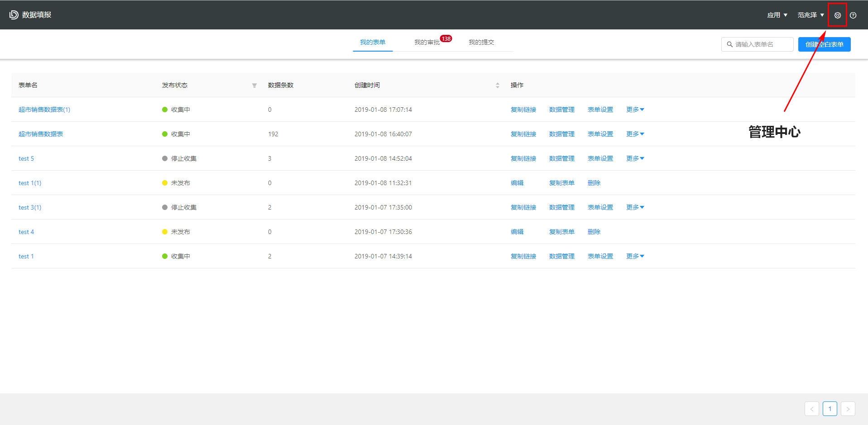
Task: Click the 数据条数 column header
Action: 281,85
